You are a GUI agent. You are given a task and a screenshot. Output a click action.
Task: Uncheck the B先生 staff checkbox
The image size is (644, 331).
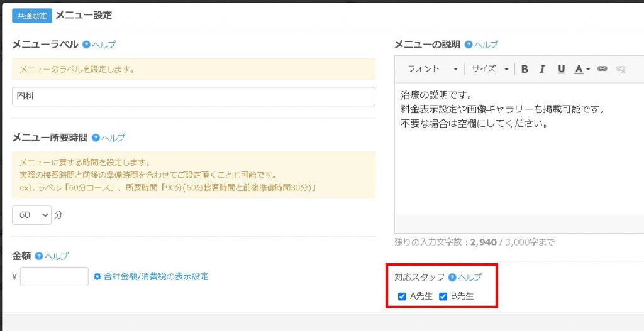[443, 296]
